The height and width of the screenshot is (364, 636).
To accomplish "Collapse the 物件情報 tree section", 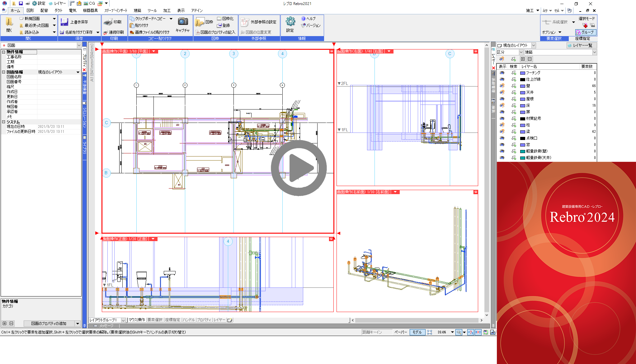I will coord(4,52).
